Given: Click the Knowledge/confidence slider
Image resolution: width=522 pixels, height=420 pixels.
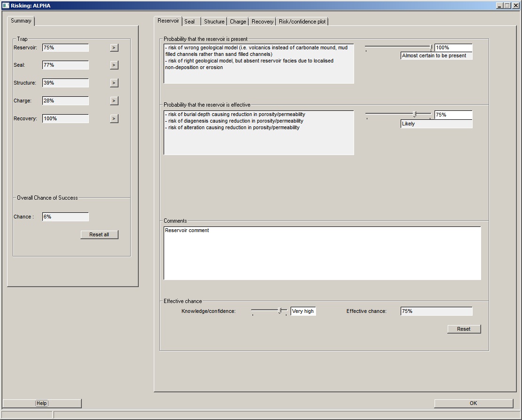Looking at the screenshot, I should pyautogui.click(x=269, y=311).
